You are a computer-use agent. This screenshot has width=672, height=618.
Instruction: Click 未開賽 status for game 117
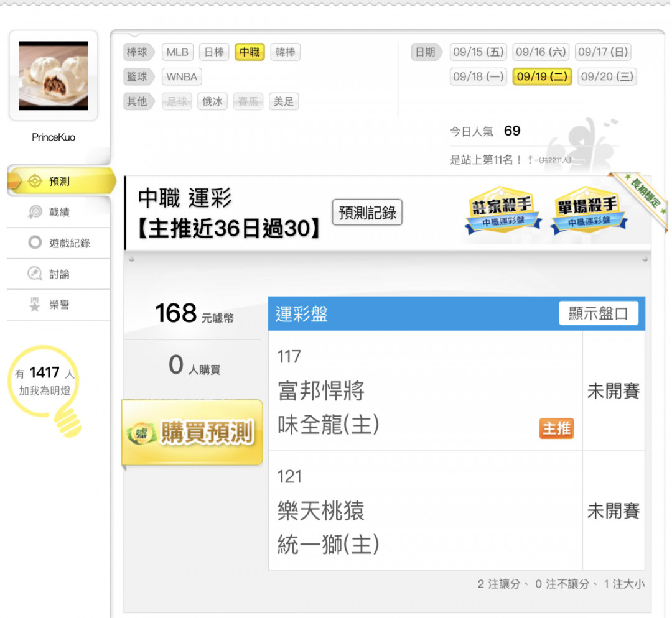coord(614,391)
